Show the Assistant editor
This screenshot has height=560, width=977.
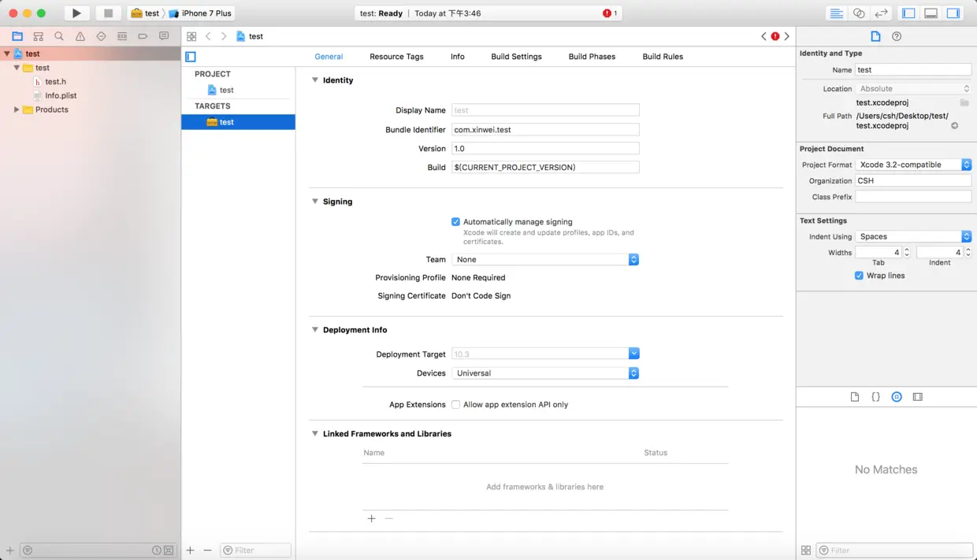(x=859, y=13)
